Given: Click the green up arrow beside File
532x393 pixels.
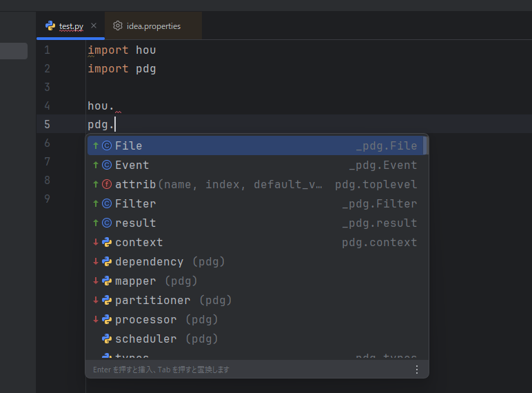Looking at the screenshot, I should coord(96,145).
